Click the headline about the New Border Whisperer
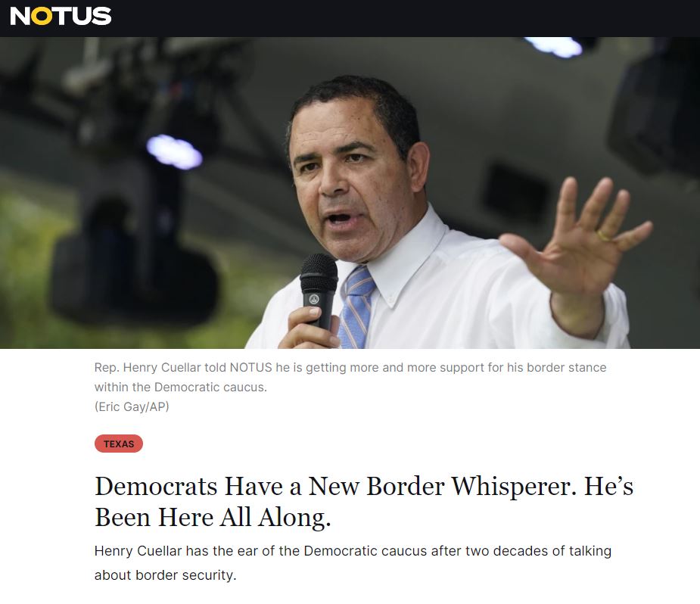This screenshot has width=700, height=604. tap(364, 501)
